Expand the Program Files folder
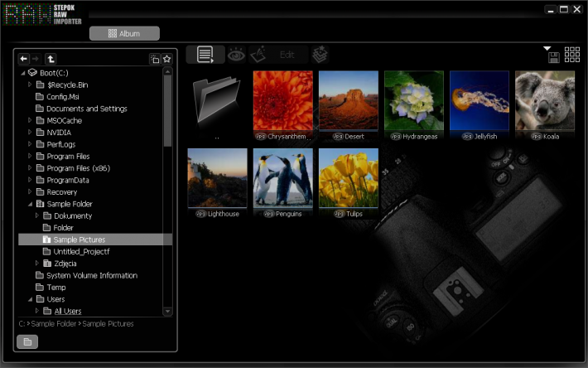Viewport: 588px width, 368px height. pyautogui.click(x=30, y=156)
